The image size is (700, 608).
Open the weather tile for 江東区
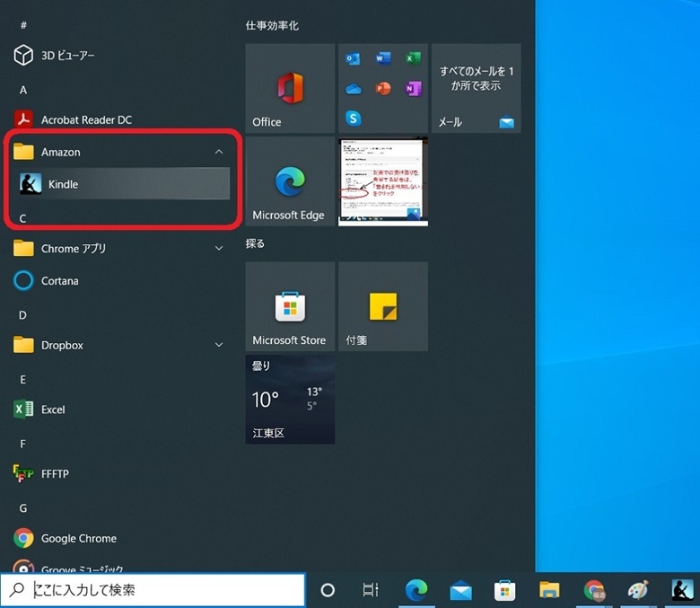290,400
